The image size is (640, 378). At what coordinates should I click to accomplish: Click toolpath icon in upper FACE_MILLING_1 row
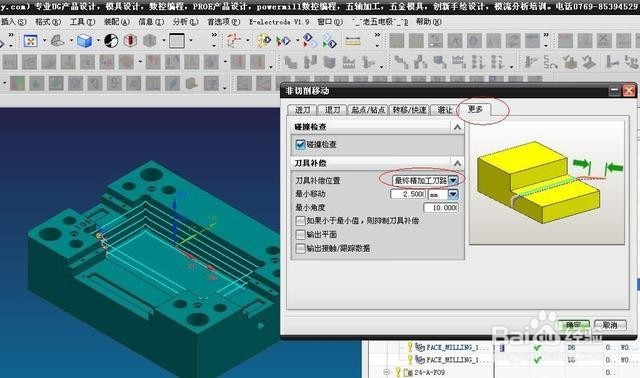coord(420,347)
